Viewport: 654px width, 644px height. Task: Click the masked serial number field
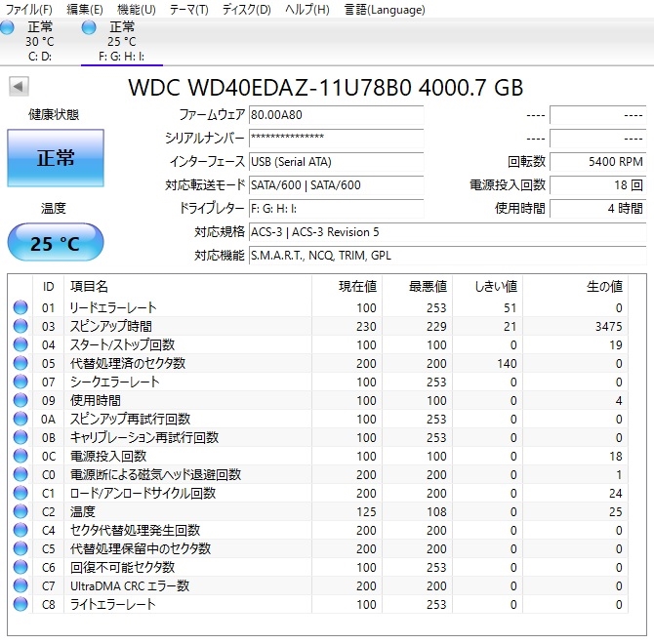336,139
